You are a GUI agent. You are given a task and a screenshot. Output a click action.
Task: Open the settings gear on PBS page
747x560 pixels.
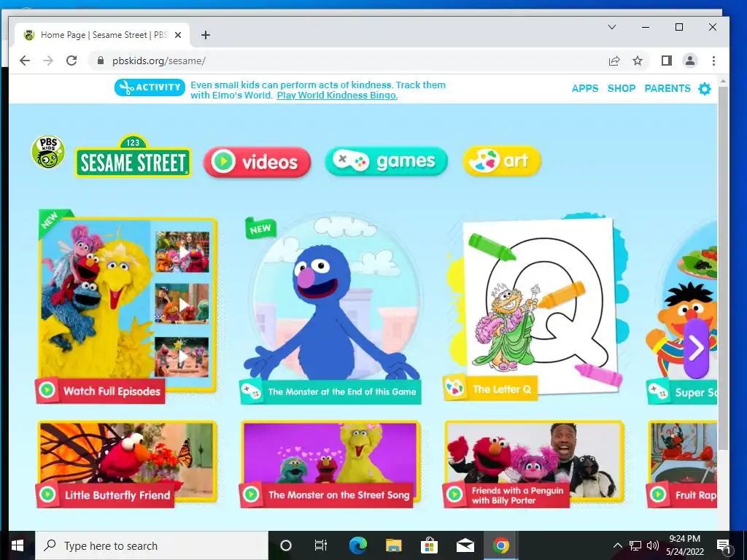(x=705, y=88)
